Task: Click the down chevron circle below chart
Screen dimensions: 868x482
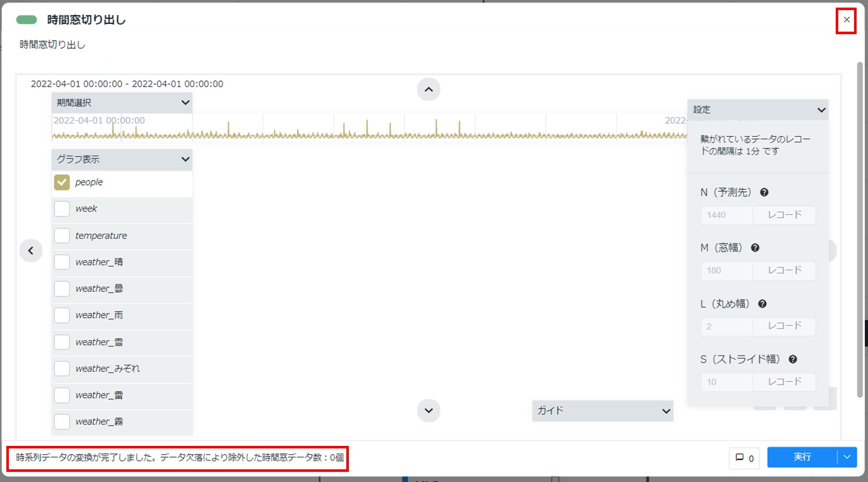Action: point(429,410)
